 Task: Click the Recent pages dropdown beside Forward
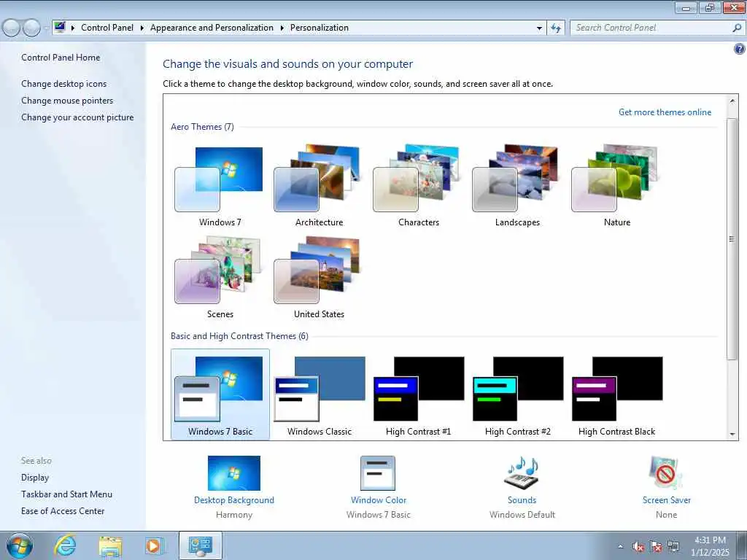tap(46, 28)
